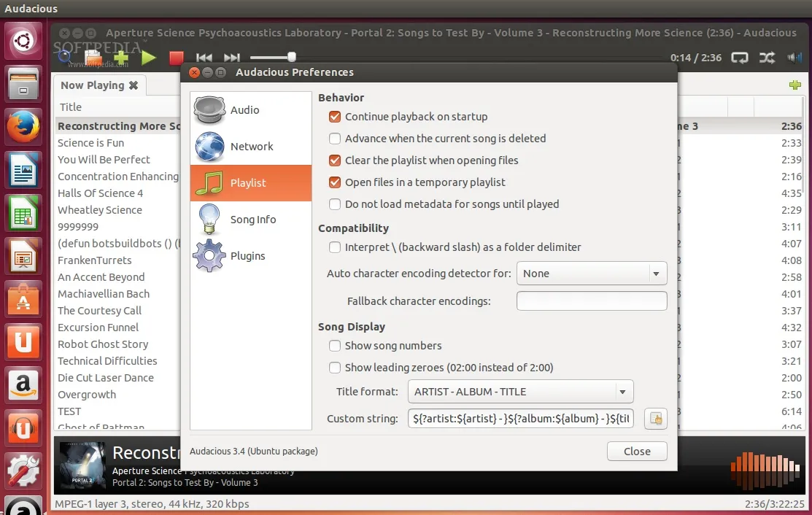Enable the Show song numbers checkbox
This screenshot has width=812, height=515.
pyautogui.click(x=335, y=346)
